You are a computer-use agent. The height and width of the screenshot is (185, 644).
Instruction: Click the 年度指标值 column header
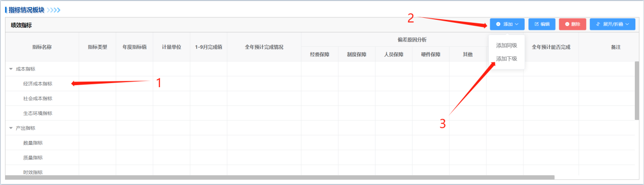134,47
